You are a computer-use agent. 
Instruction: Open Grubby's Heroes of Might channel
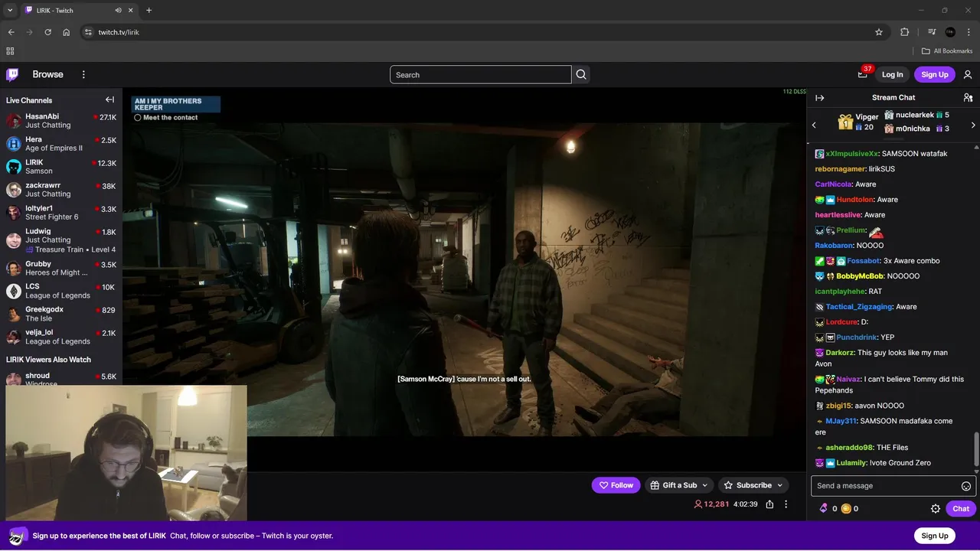(x=61, y=268)
